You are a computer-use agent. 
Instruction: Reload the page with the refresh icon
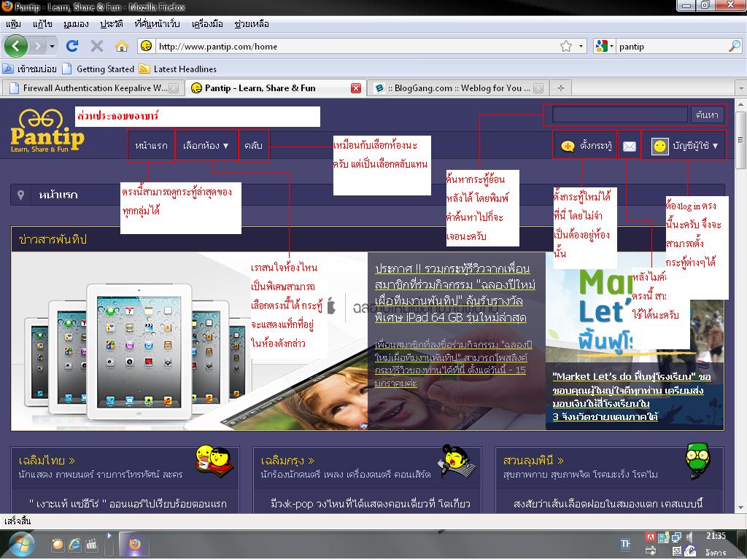click(x=72, y=46)
